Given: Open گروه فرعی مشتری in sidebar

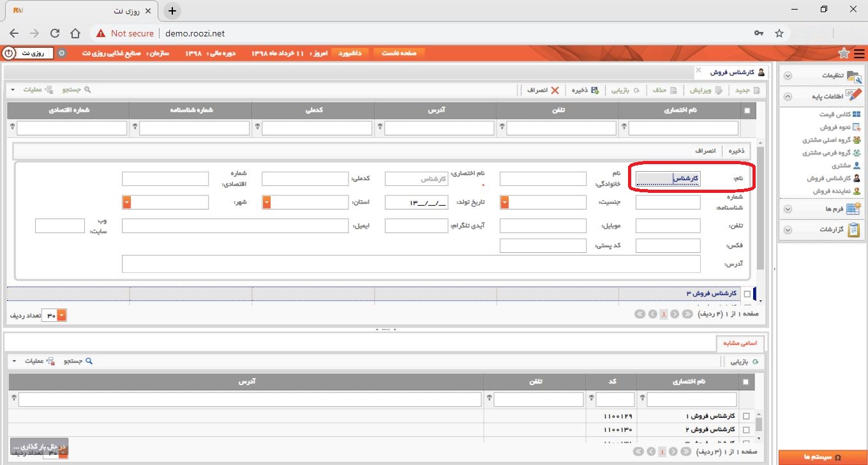Looking at the screenshot, I should coord(832,153).
